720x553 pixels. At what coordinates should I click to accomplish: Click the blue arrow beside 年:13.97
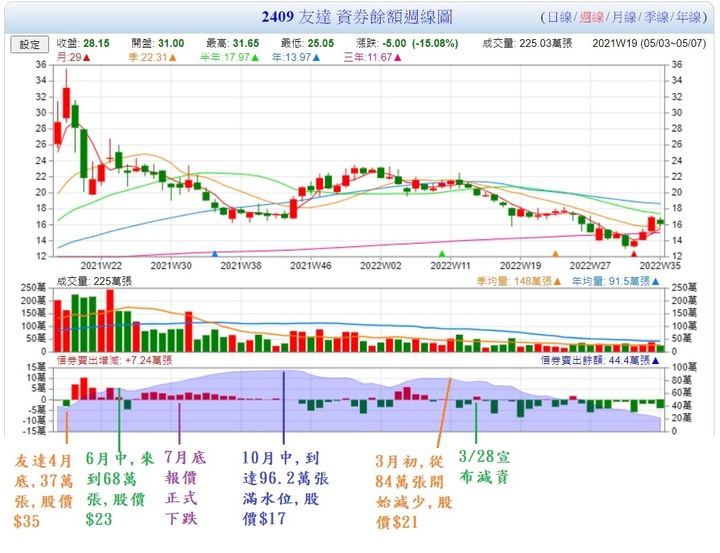pyautogui.click(x=316, y=58)
